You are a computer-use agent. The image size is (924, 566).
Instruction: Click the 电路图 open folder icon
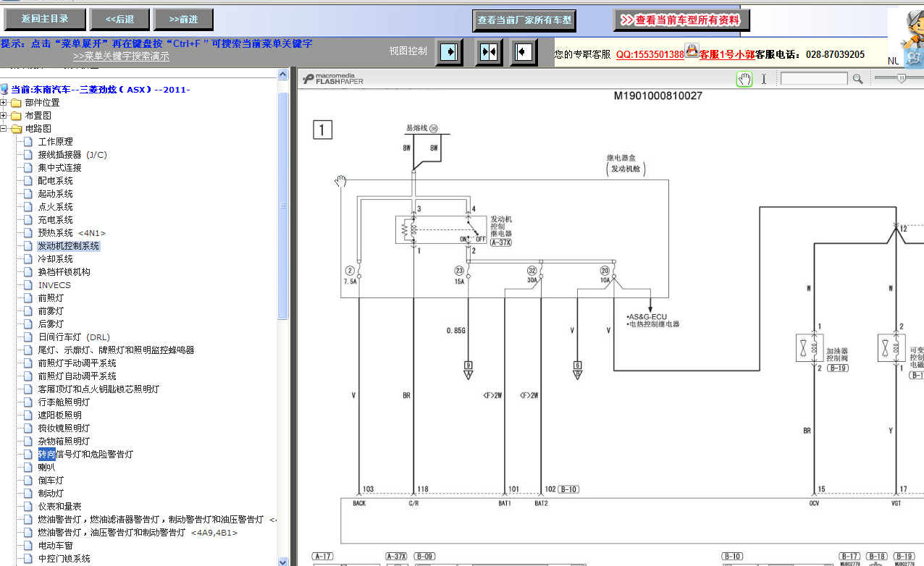point(16,129)
